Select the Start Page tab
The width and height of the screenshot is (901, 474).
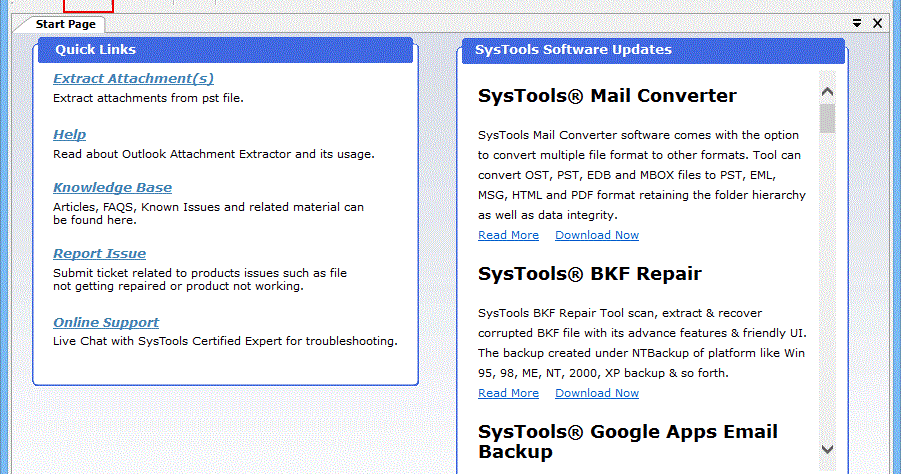click(x=65, y=24)
